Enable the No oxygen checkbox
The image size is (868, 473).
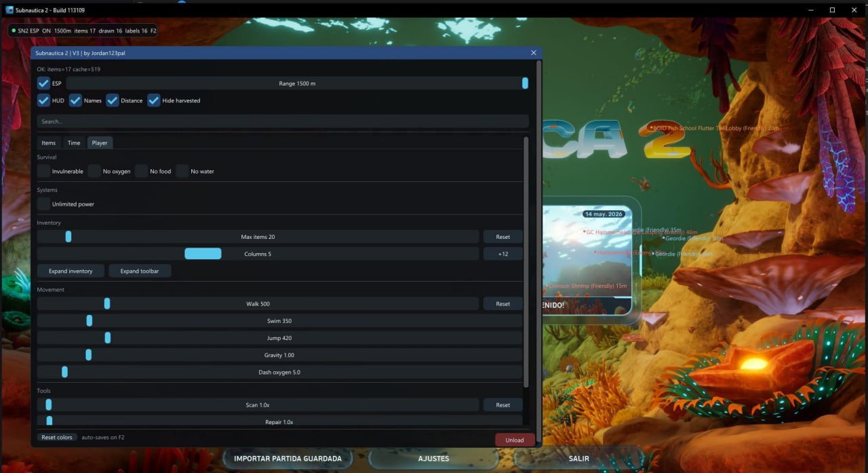tap(94, 171)
